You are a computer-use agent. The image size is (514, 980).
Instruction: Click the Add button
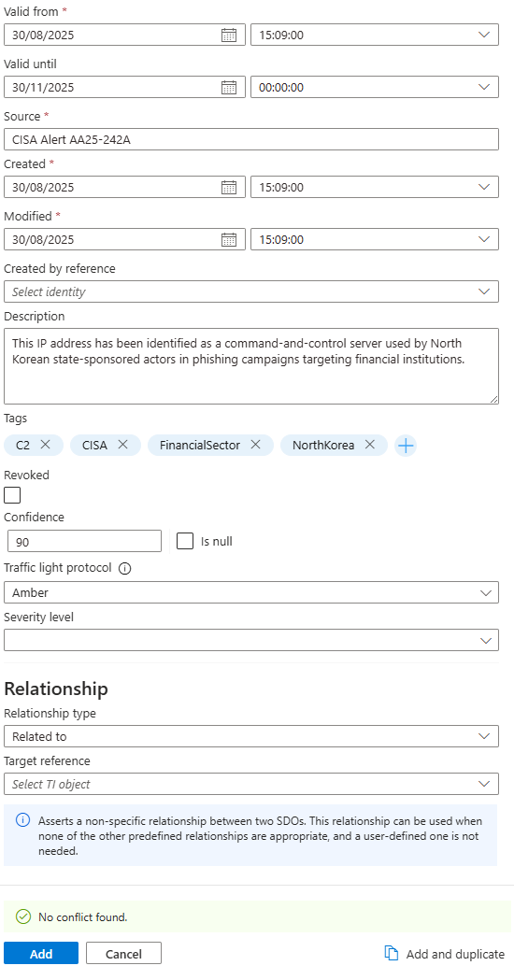[x=41, y=953]
